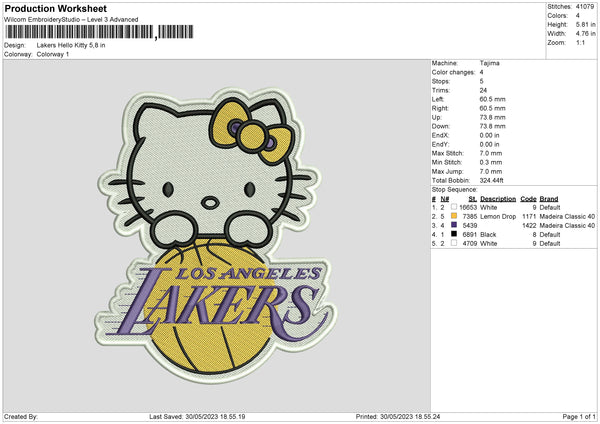Click the width value '4.76 in'
The image size is (600, 424).
click(x=585, y=34)
